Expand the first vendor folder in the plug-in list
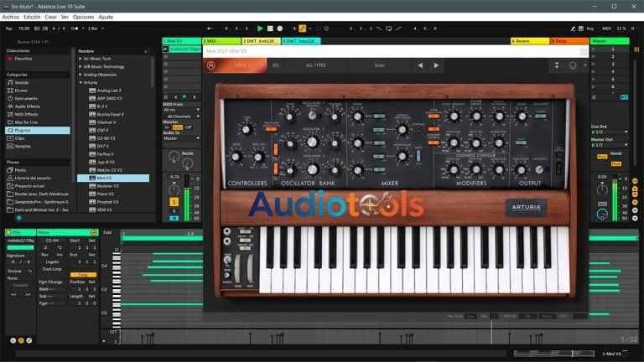This screenshot has width=644, height=362. [x=80, y=59]
